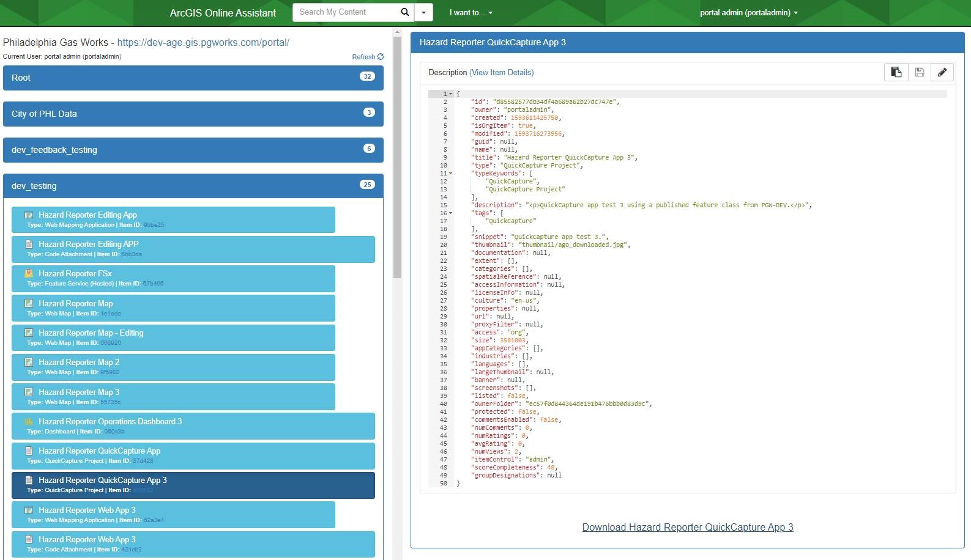Select the Hazard Reporter Map item
971x560 pixels.
click(173, 308)
